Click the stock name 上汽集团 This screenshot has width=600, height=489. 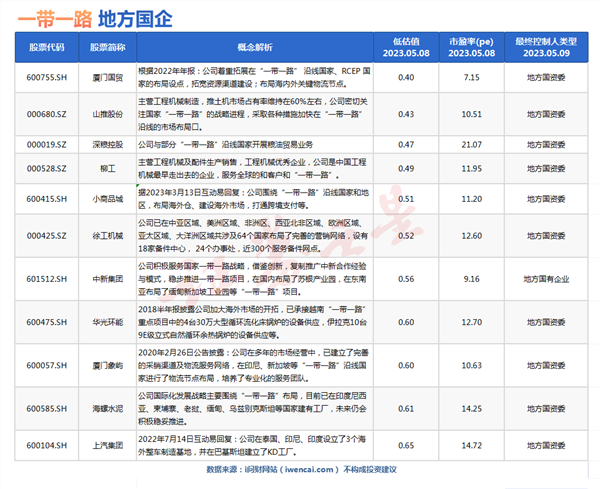pyautogui.click(x=108, y=445)
